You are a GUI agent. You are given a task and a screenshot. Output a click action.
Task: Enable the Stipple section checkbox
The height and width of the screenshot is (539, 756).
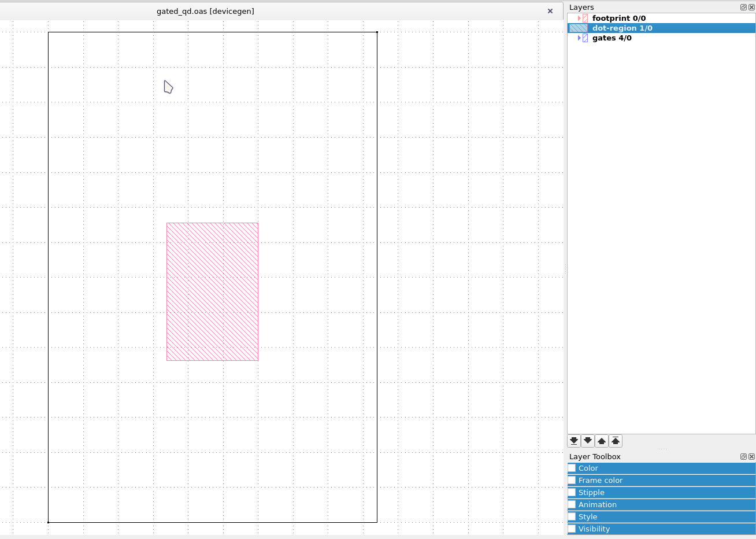(x=572, y=493)
